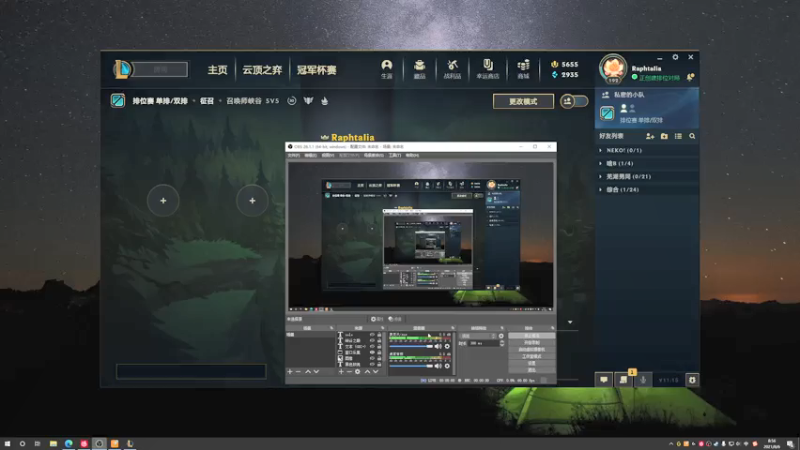Expand the (1/4) friend group

[646, 163]
